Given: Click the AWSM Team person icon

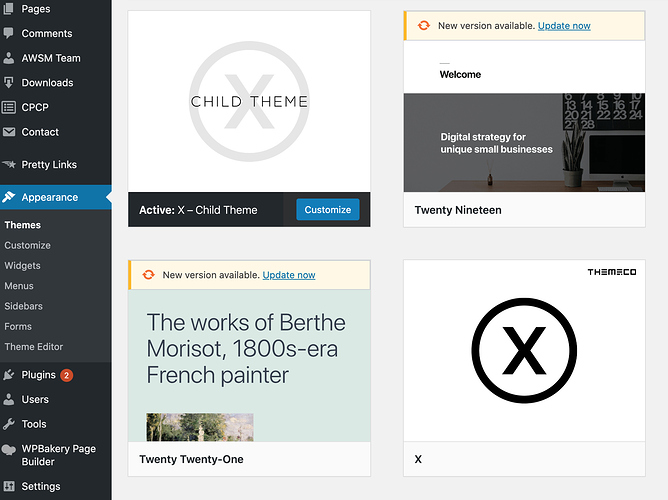Looking at the screenshot, I should tap(8, 58).
